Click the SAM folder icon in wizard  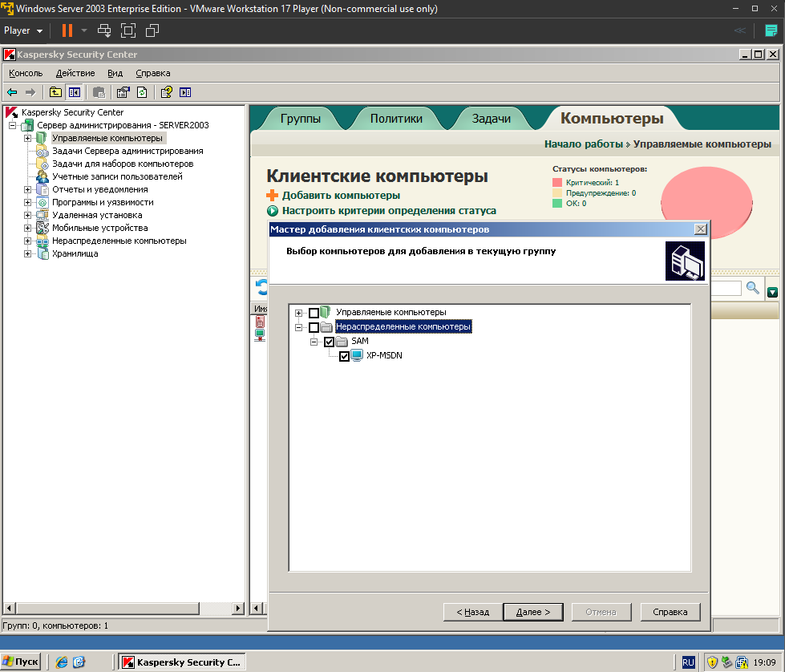[342, 342]
